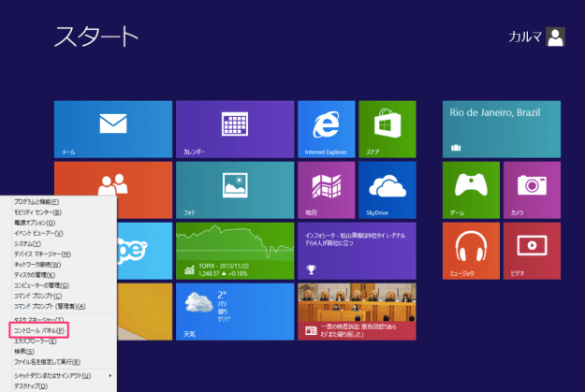Open the カレンダー (Calendar) tile
585x392 pixels.
click(x=235, y=129)
